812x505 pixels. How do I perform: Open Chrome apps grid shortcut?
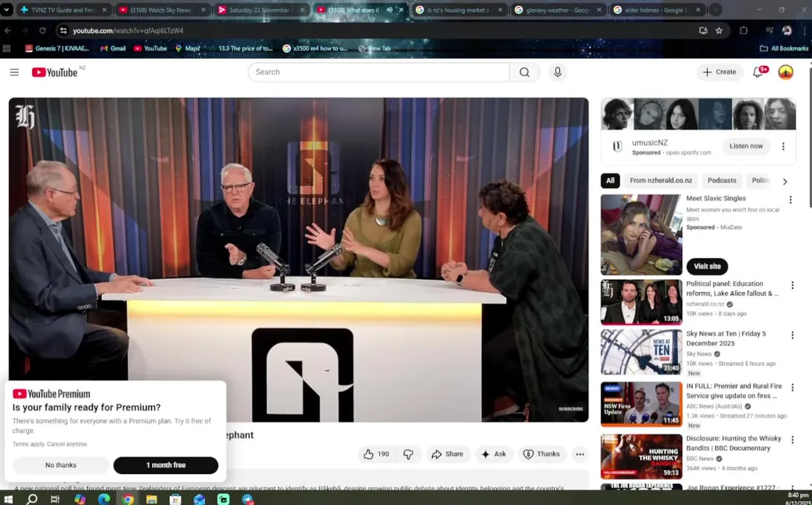click(7, 48)
